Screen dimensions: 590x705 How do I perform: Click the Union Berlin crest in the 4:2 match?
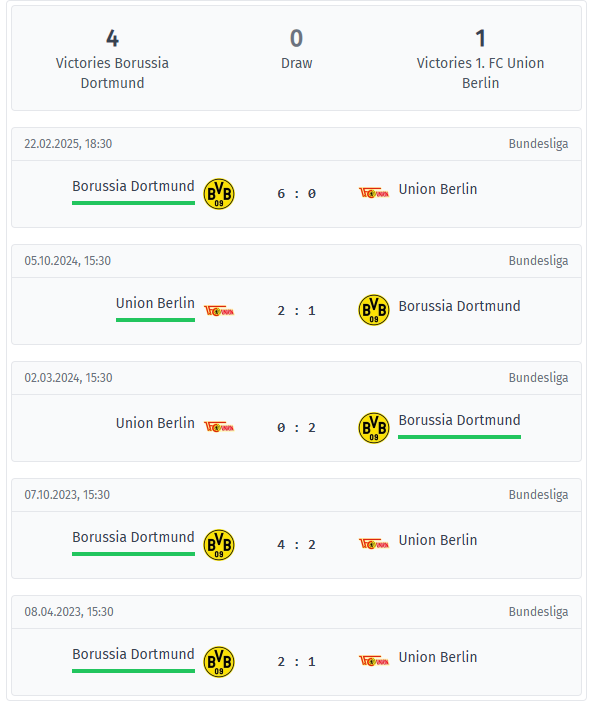[374, 544]
